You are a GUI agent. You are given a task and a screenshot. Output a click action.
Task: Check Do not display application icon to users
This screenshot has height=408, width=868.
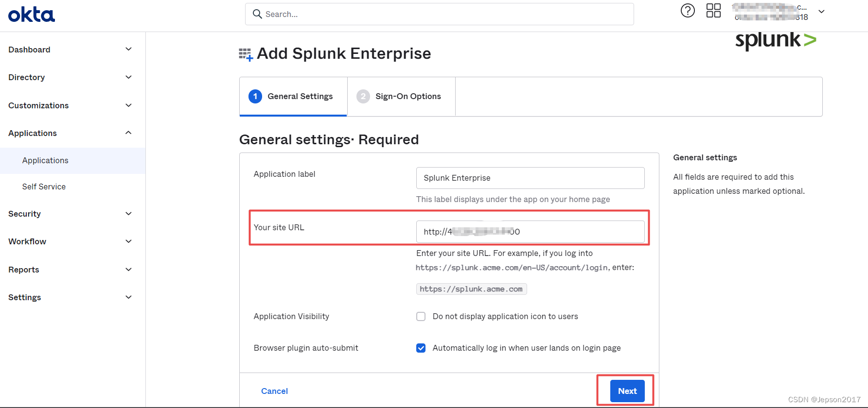(x=421, y=317)
